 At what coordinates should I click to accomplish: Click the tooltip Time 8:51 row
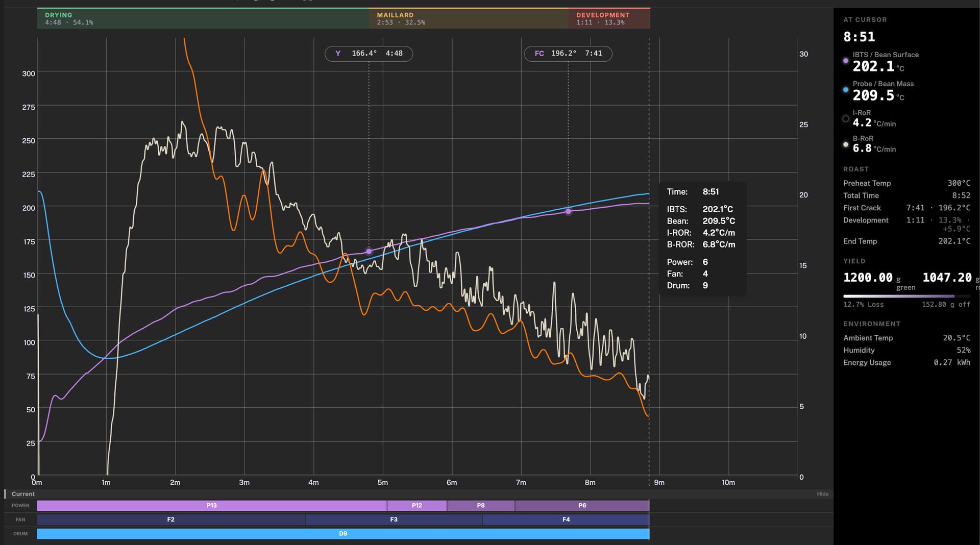coord(693,192)
